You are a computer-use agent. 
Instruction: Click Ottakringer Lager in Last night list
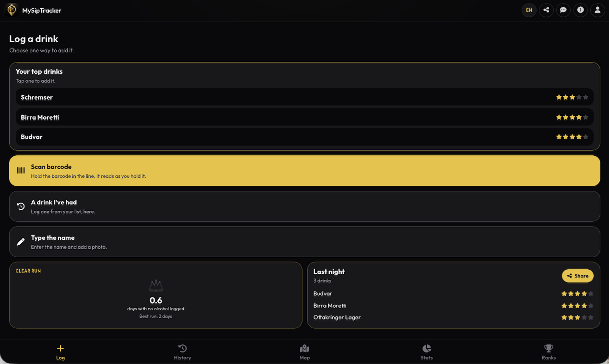click(337, 318)
